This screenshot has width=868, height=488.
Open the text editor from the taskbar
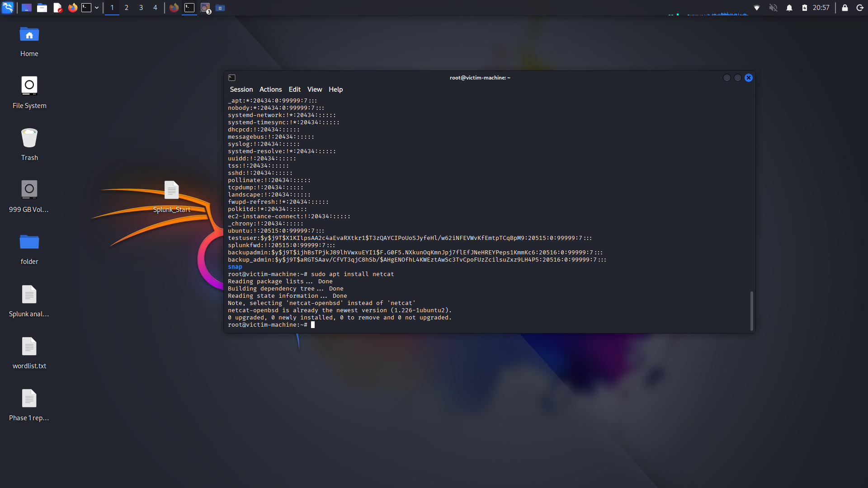coord(57,8)
